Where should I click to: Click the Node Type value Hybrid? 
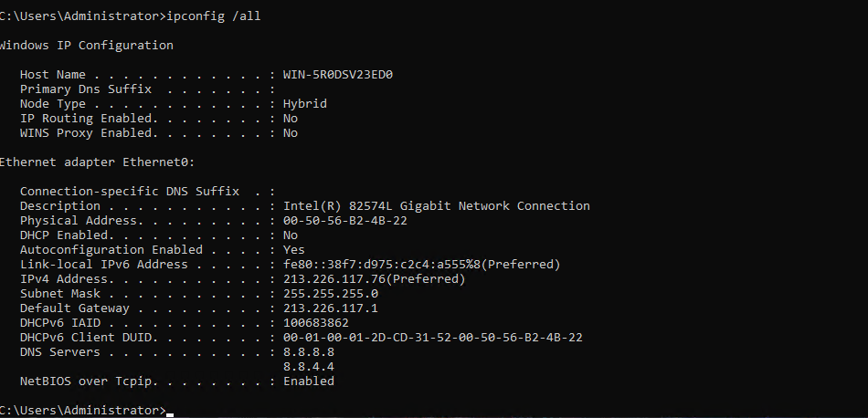[x=305, y=104]
